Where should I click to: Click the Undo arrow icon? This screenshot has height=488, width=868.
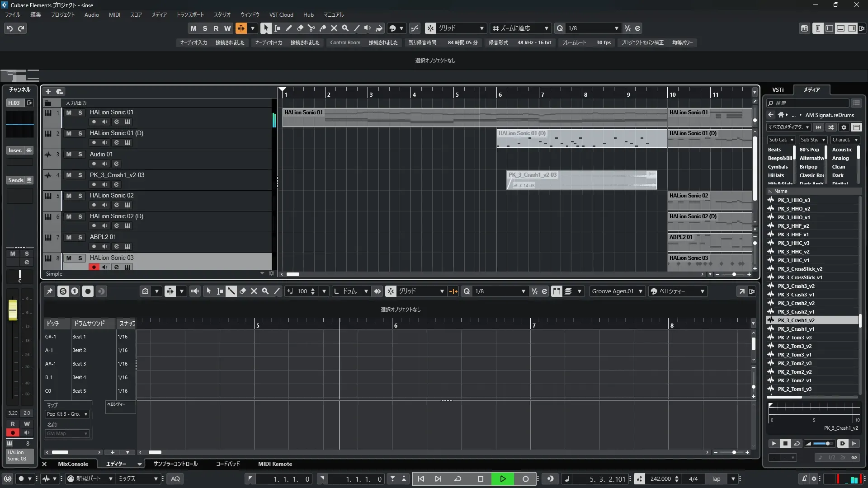[9, 28]
